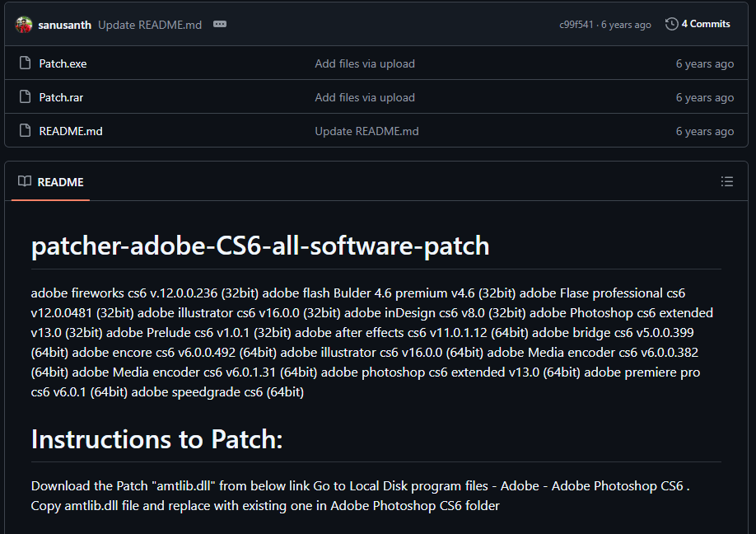Open the README.md file

71,131
